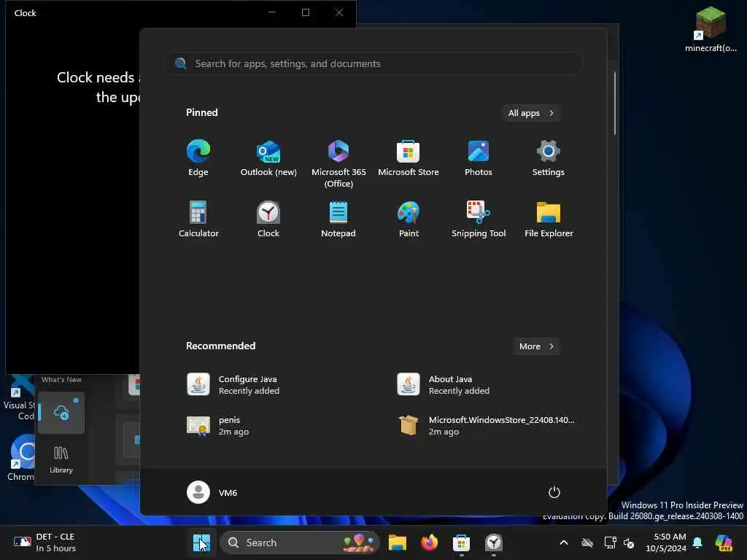Screen dimensions: 747x560
Task: Open File Explorer from taskbar
Action: [x=397, y=542]
